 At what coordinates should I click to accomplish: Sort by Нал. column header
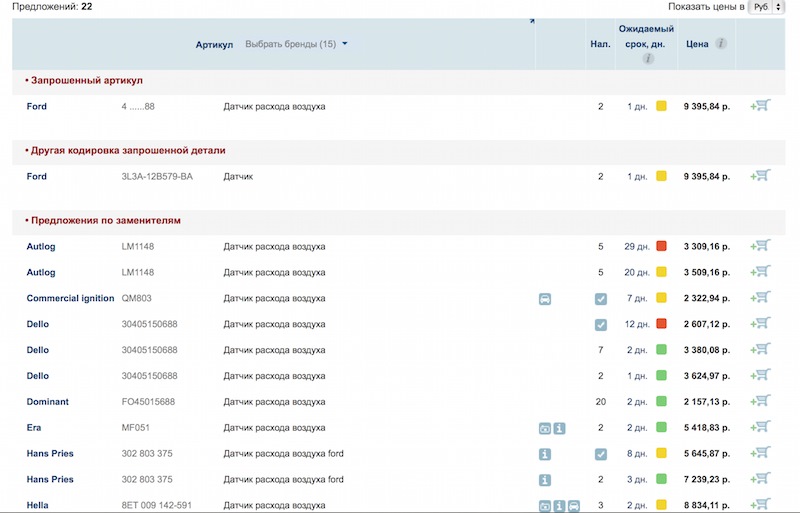601,44
